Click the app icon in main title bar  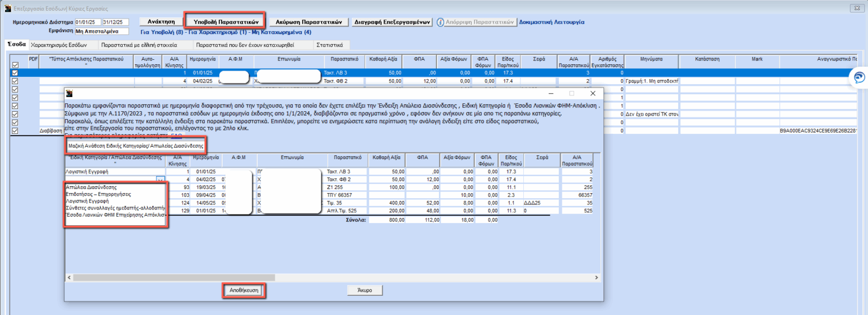(x=7, y=9)
